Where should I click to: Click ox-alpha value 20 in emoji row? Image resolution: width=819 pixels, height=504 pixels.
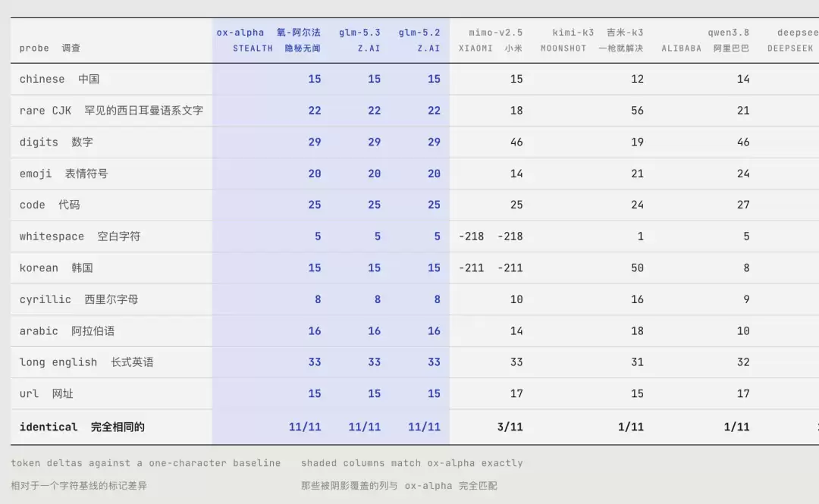(x=315, y=174)
